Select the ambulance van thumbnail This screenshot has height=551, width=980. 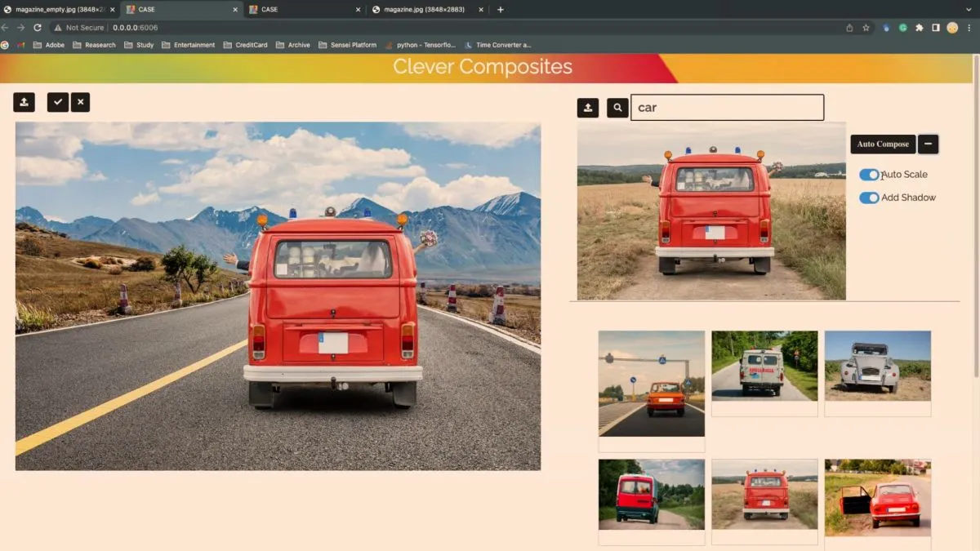[x=764, y=367]
